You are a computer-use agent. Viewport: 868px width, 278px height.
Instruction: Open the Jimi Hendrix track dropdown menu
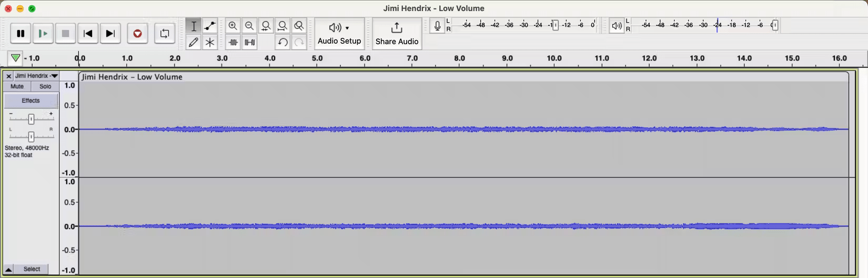pyautogui.click(x=36, y=76)
